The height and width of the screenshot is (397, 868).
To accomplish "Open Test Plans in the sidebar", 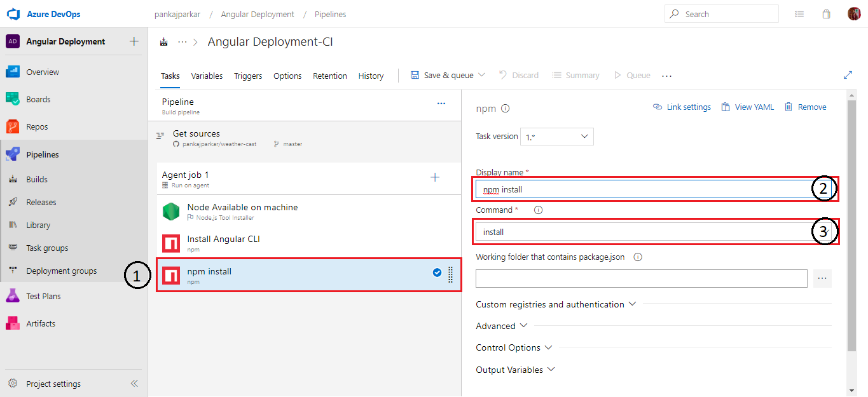I will tap(43, 296).
